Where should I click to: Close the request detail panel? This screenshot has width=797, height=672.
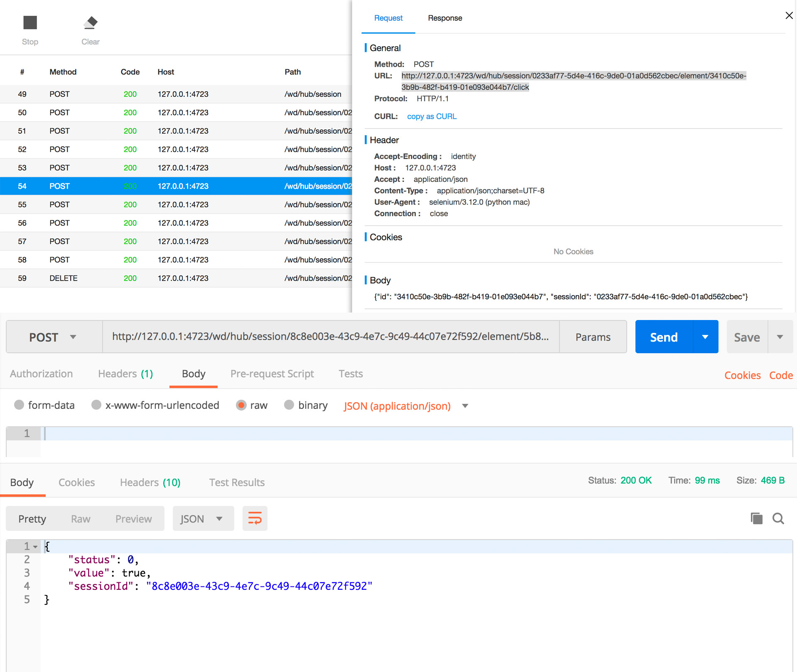[789, 15]
